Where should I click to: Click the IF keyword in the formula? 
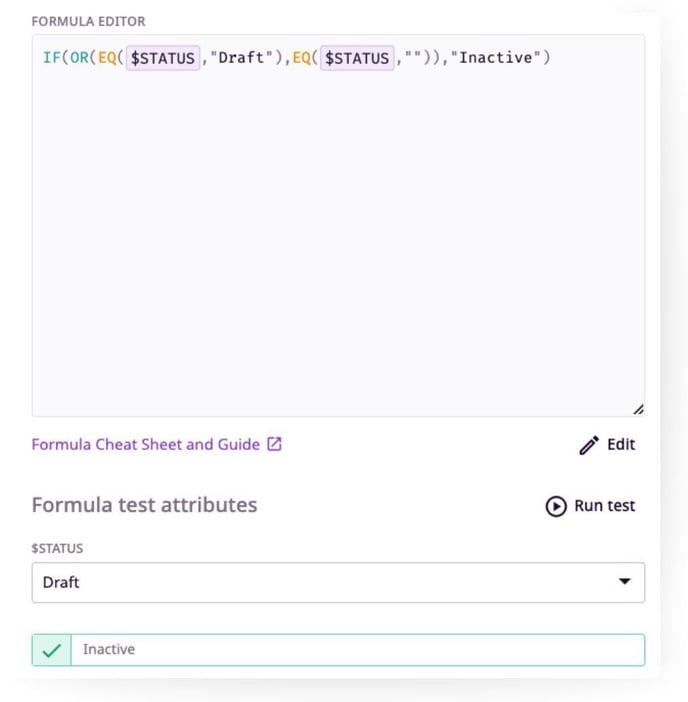point(51,58)
